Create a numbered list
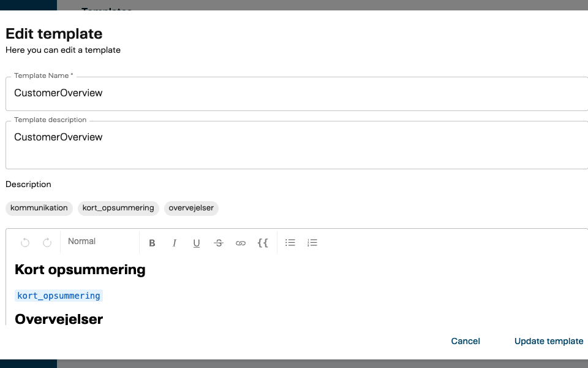The image size is (588, 368). point(312,242)
